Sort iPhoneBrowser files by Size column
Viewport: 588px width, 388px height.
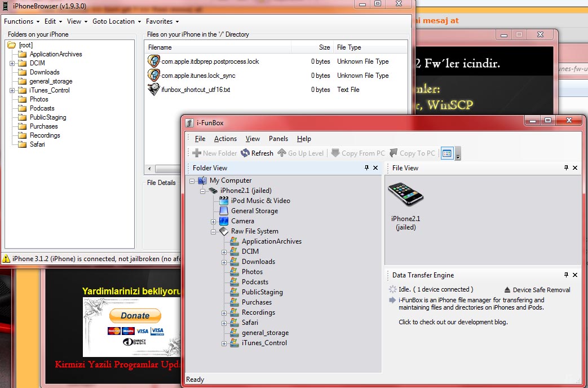pyautogui.click(x=312, y=47)
